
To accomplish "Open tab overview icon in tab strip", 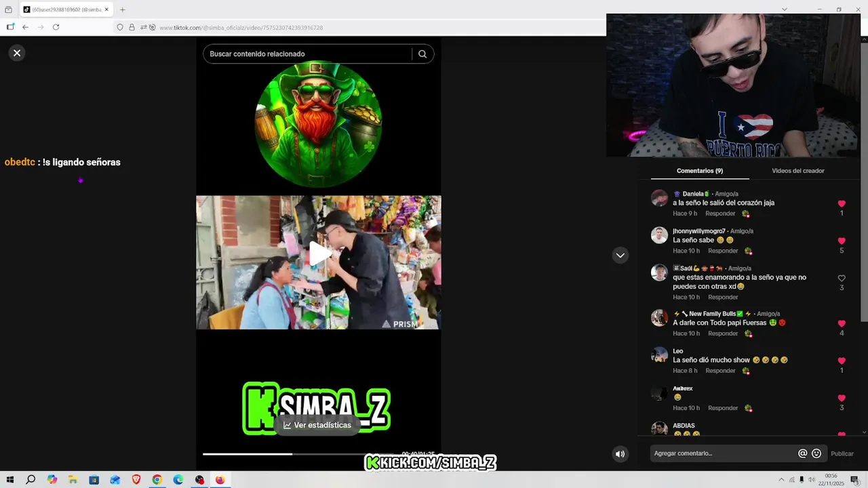I will [8, 9].
